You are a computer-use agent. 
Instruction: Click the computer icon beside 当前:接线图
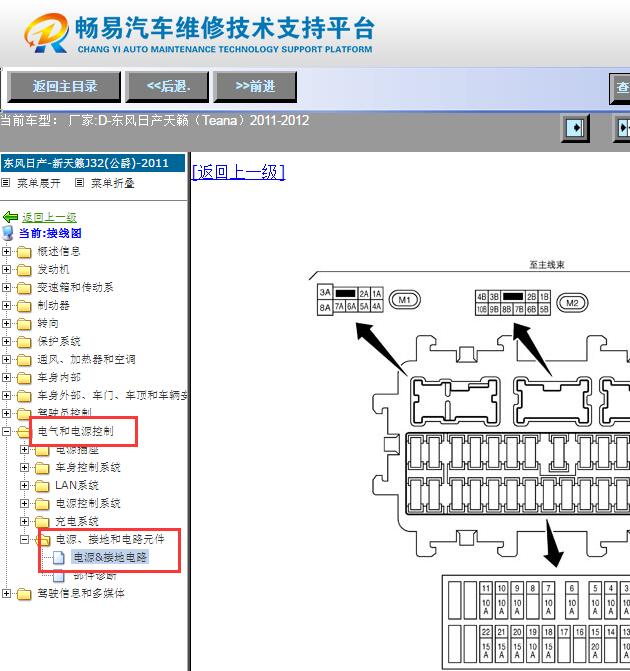tap(8, 233)
